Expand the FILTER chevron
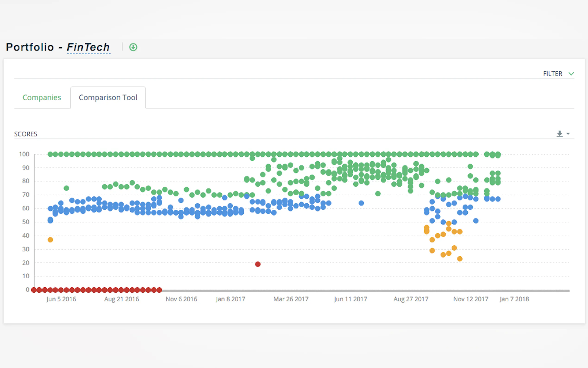The image size is (588, 368). click(571, 73)
